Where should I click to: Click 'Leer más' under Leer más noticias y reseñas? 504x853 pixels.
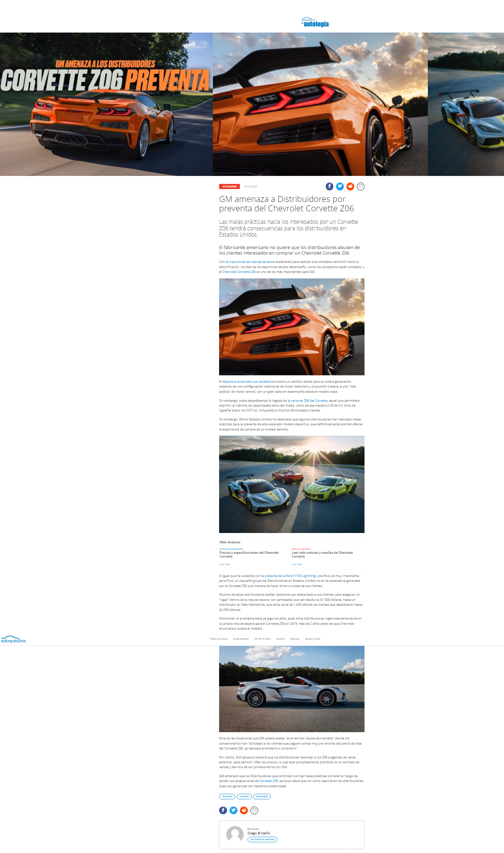[x=297, y=564]
